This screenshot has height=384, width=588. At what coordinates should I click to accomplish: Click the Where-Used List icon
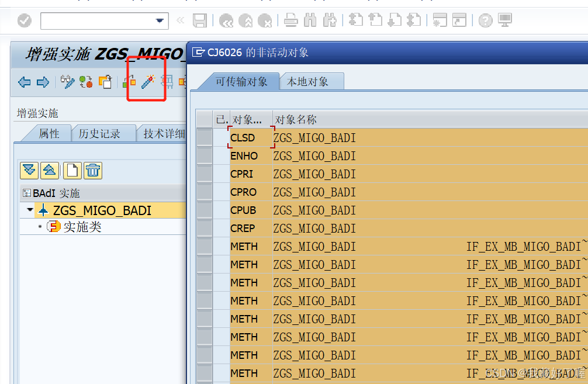pos(167,81)
